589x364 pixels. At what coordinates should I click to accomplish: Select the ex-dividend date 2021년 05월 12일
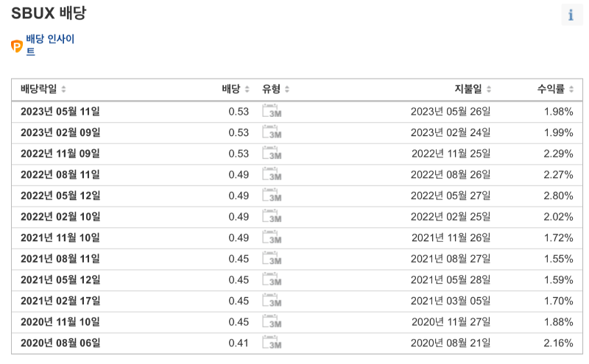pos(60,279)
